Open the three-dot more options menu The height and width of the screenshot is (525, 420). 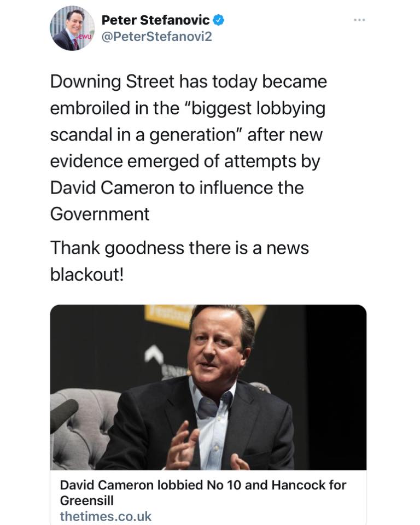coord(359,20)
